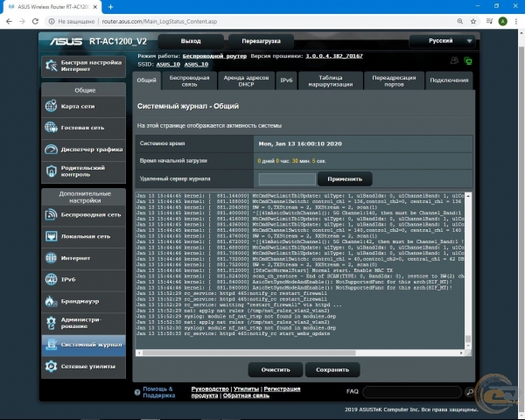Switch to Переадресация портов tab

point(394,80)
